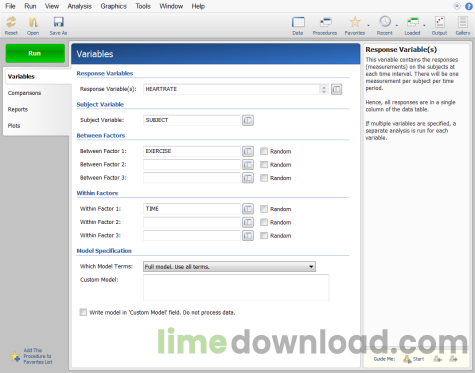Viewport: 475px width, 373px height.
Task: Open column selector for Within Factor 1
Action: pos(248,209)
